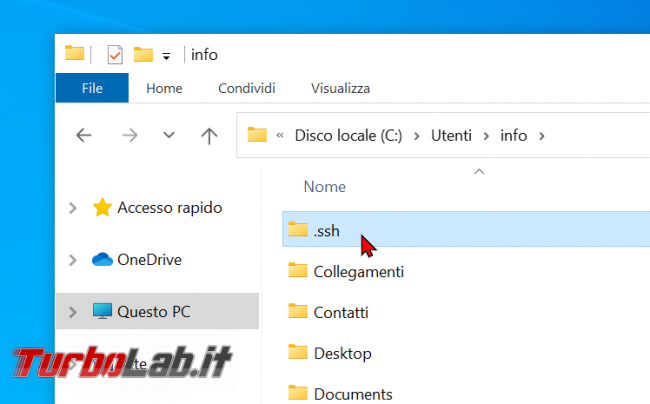Open the Customize Quick Access Toolbar dropdown
This screenshot has width=650, height=404.
pyautogui.click(x=166, y=56)
